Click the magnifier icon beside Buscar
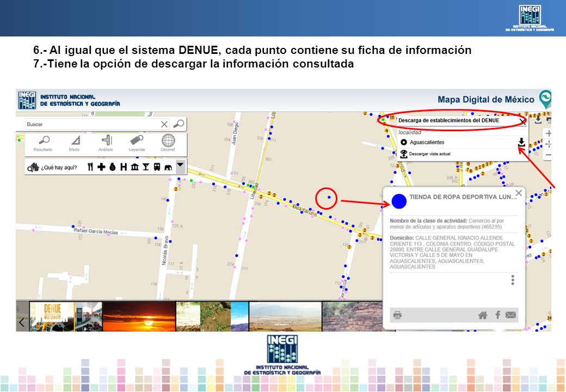 pos(179,124)
